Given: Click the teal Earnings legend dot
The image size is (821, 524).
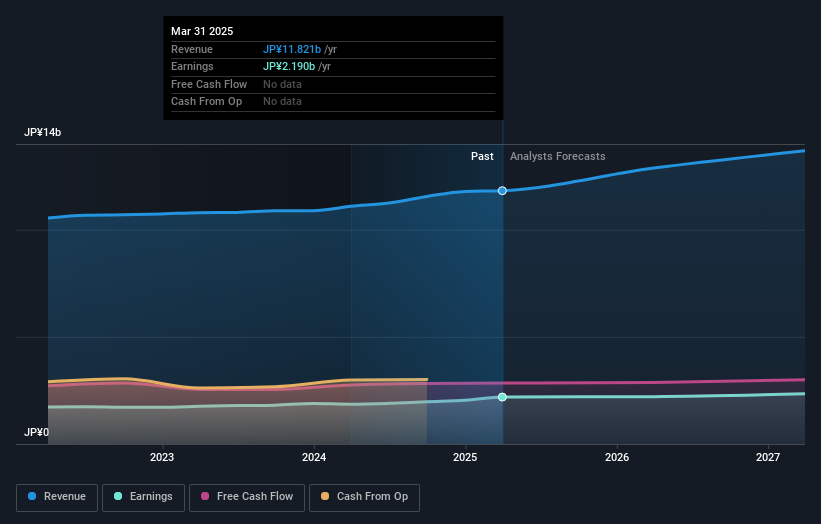Looking at the screenshot, I should [x=118, y=496].
